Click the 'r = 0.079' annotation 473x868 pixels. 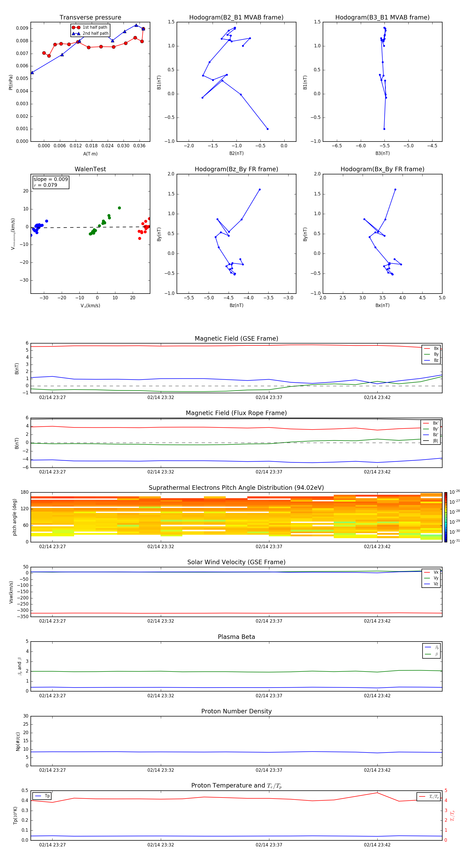tap(45, 185)
